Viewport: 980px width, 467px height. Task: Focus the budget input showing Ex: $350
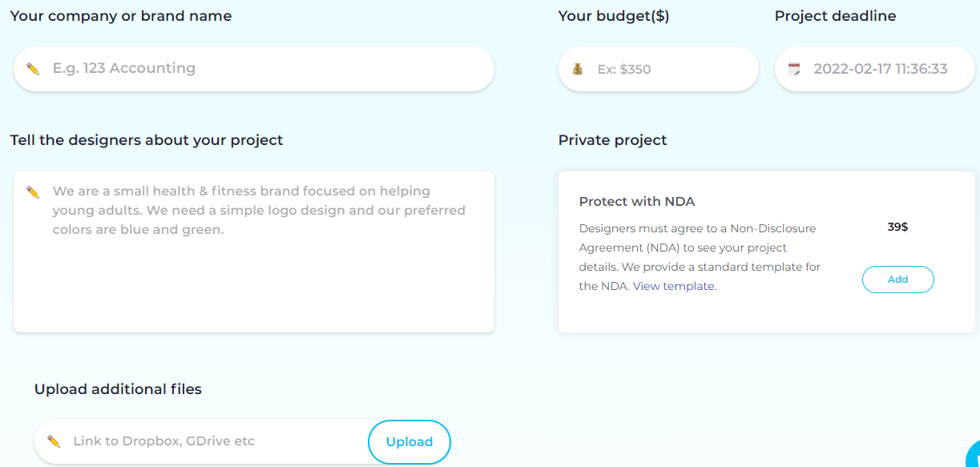[659, 69]
